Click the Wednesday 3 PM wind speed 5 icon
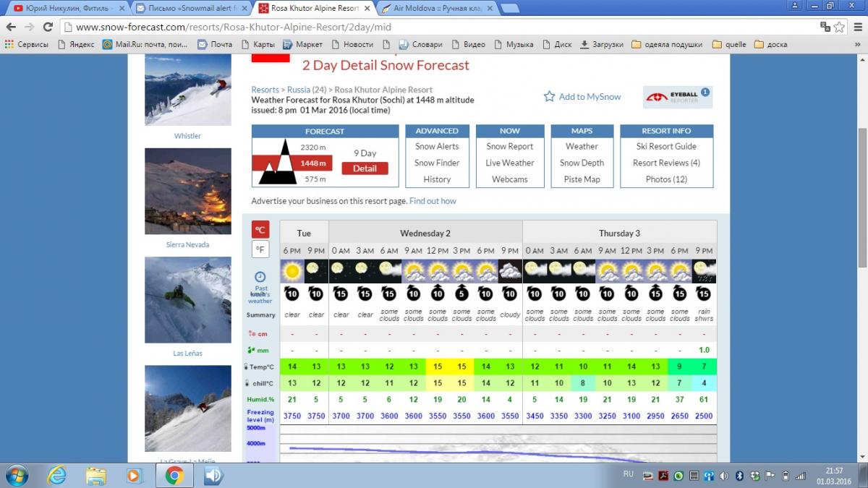 click(x=461, y=293)
